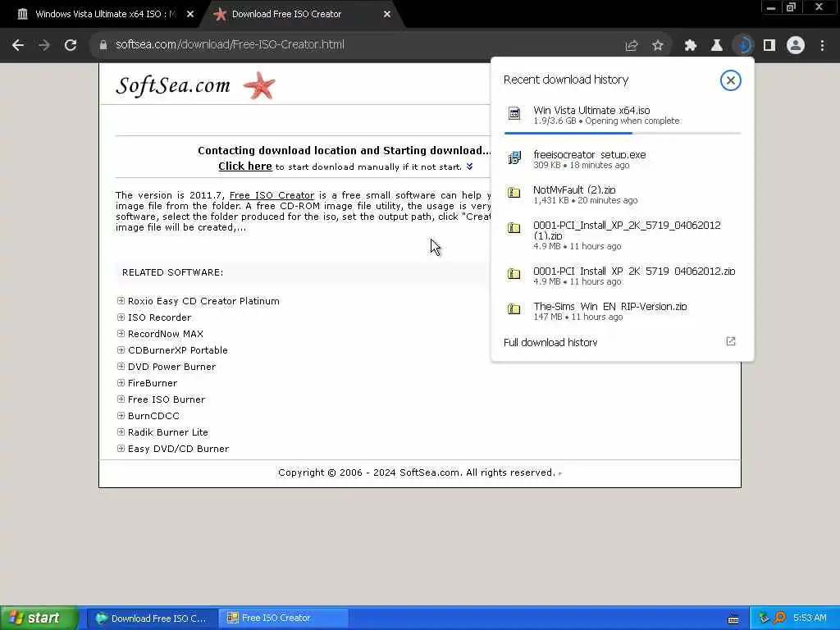Open DVD Power Burner link

(171, 367)
